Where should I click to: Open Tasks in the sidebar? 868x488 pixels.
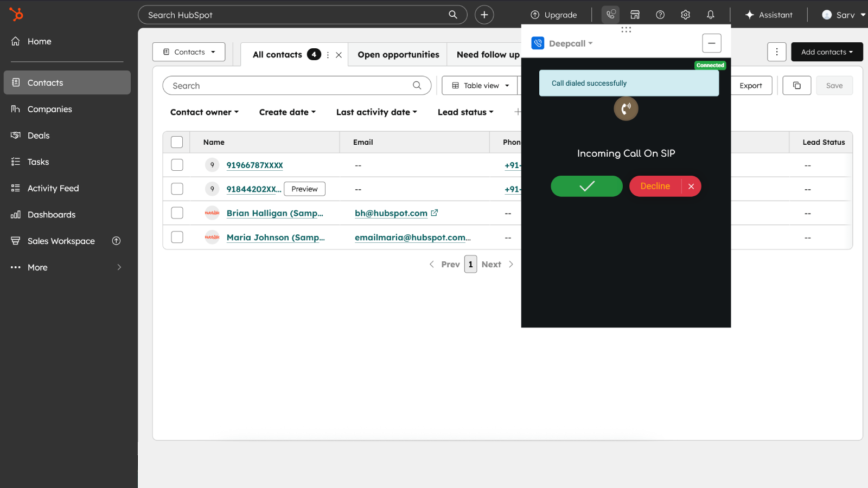point(67,162)
